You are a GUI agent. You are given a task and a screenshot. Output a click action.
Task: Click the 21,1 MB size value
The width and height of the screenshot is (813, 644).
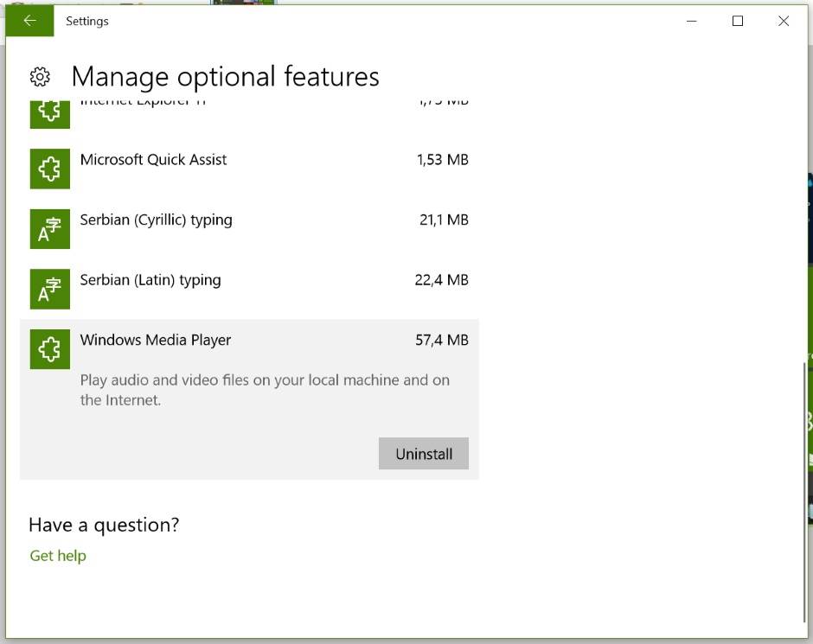[444, 220]
